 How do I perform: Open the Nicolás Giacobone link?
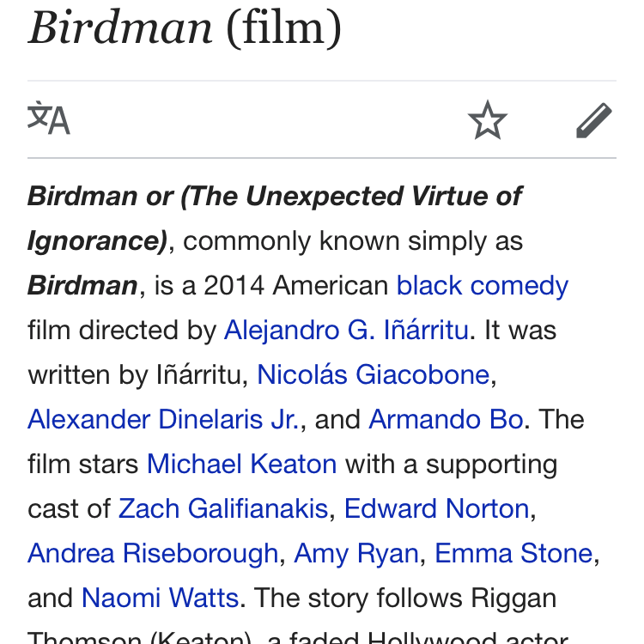[x=373, y=374]
